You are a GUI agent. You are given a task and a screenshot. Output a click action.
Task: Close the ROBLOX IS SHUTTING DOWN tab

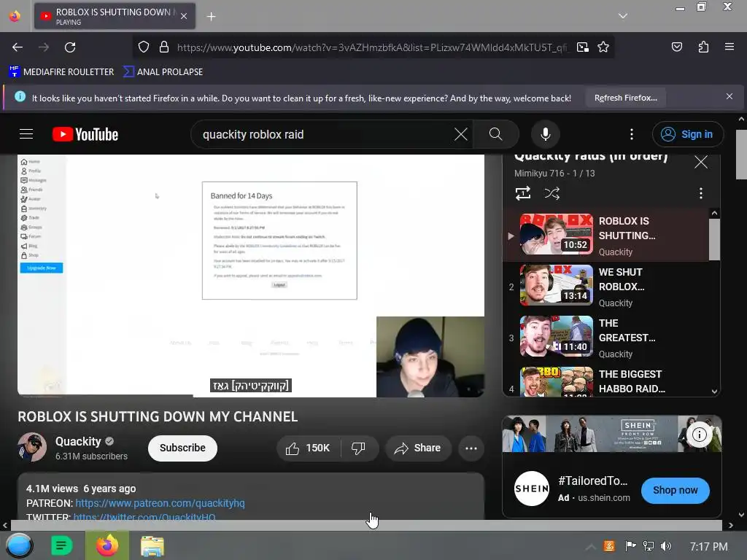coord(184,16)
